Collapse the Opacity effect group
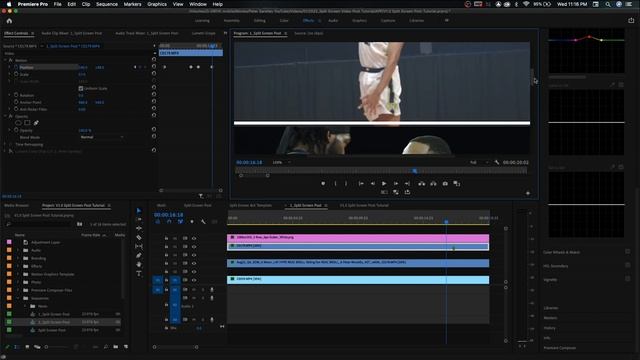The image size is (640, 360). tap(5, 116)
